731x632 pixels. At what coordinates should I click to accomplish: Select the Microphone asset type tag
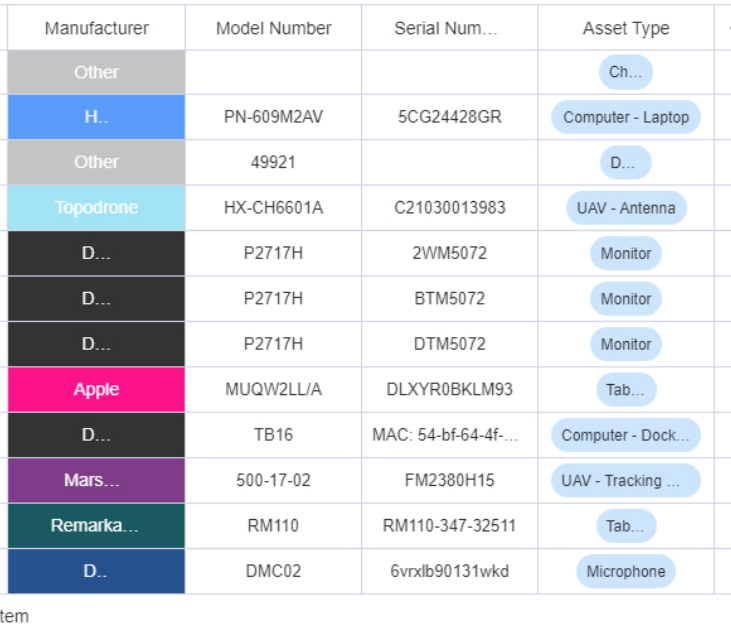(626, 571)
